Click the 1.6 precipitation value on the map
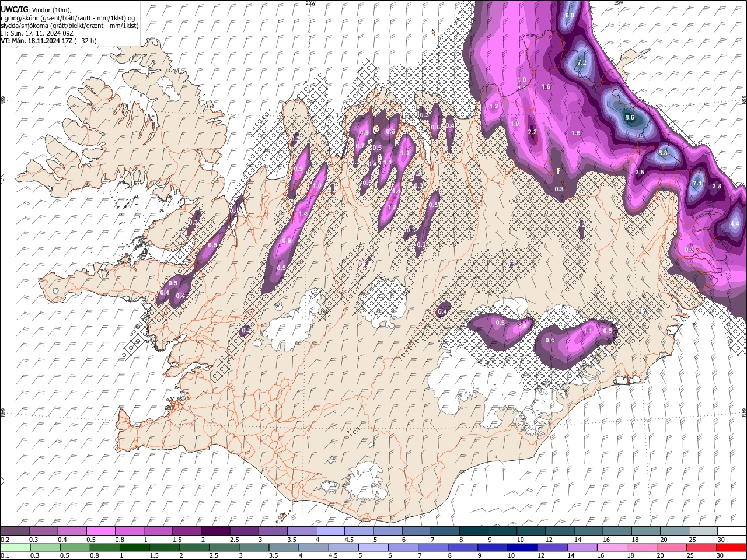The width and height of the screenshot is (747, 560). pyautogui.click(x=546, y=86)
